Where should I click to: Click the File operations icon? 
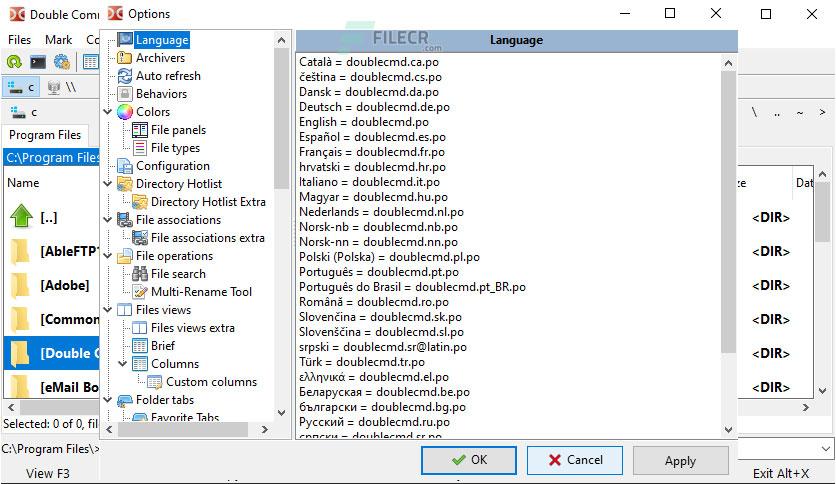coord(125,256)
